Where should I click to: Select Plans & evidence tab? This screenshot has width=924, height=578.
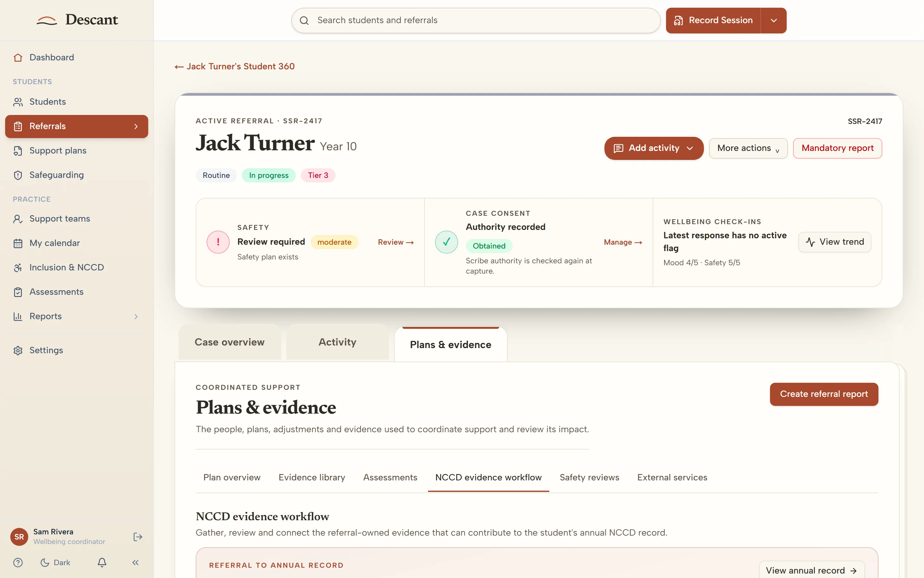click(450, 345)
